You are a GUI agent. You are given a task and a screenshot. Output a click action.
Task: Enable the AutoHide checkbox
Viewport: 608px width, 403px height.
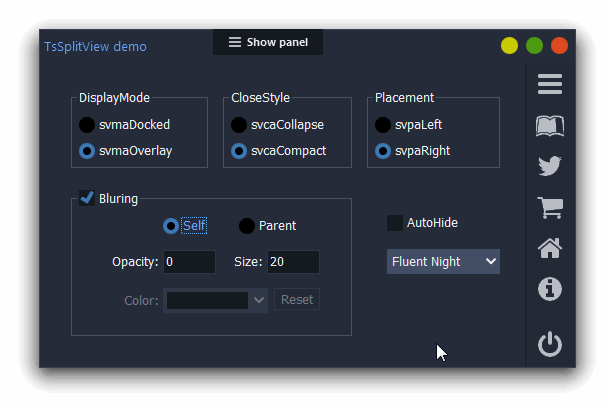pyautogui.click(x=395, y=223)
